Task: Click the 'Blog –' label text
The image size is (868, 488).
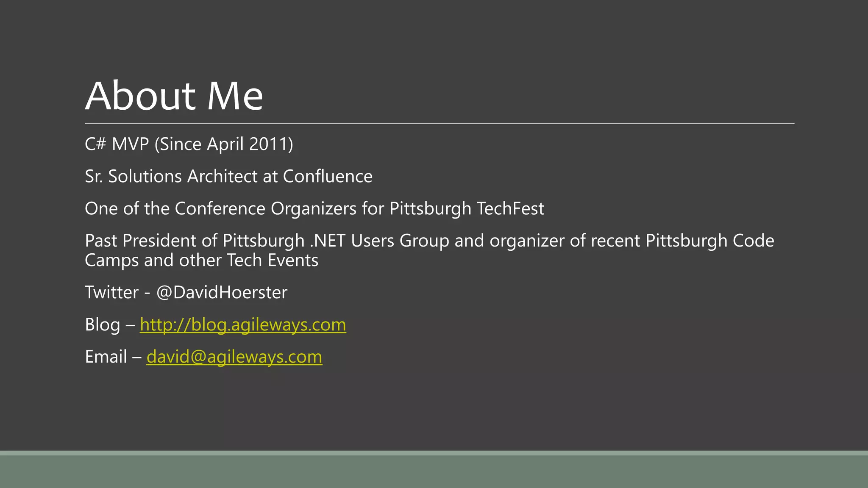Action: point(110,325)
